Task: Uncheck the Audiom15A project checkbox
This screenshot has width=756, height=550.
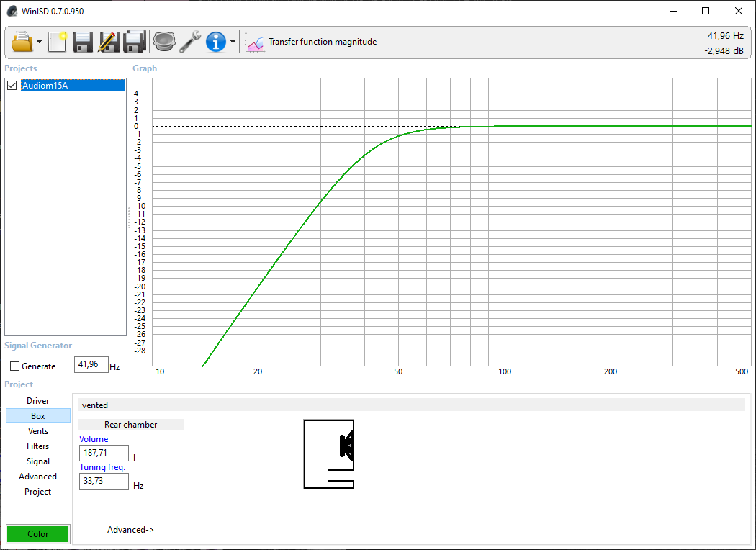Action: click(x=12, y=86)
